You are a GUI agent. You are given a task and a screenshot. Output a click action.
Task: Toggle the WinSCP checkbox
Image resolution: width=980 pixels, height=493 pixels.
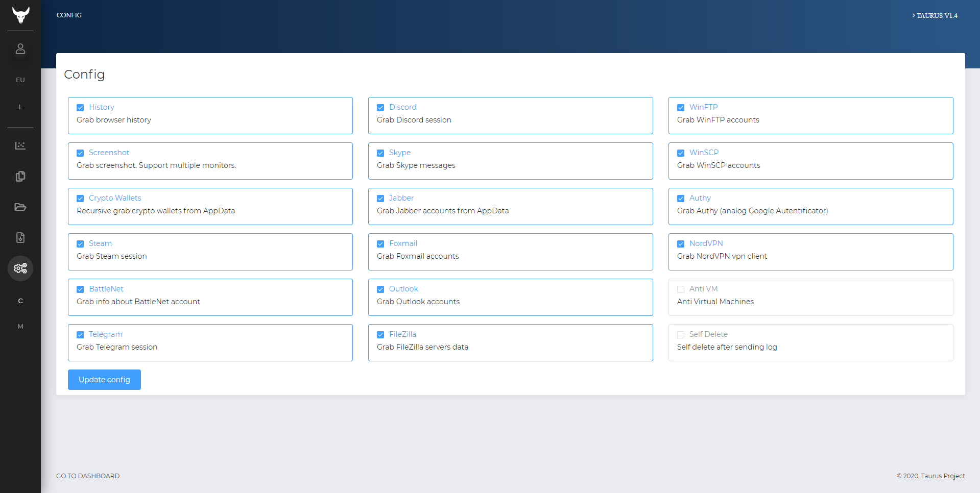click(x=681, y=153)
